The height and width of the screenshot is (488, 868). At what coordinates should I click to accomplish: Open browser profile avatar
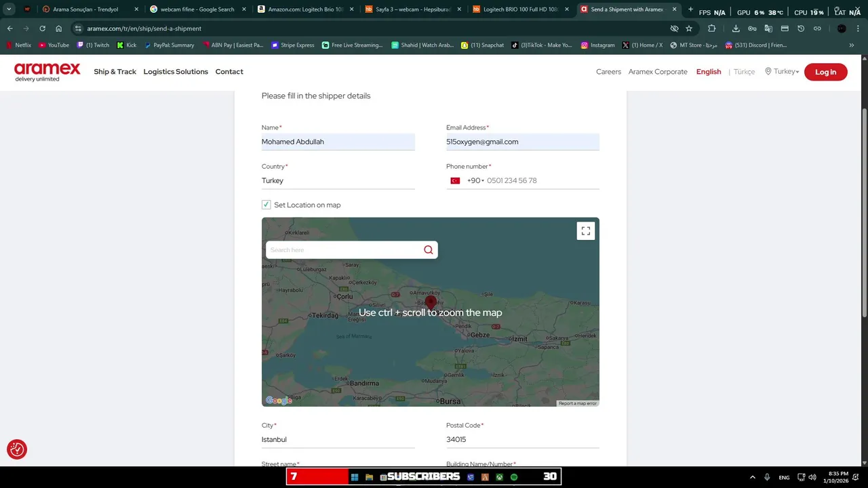point(842,28)
